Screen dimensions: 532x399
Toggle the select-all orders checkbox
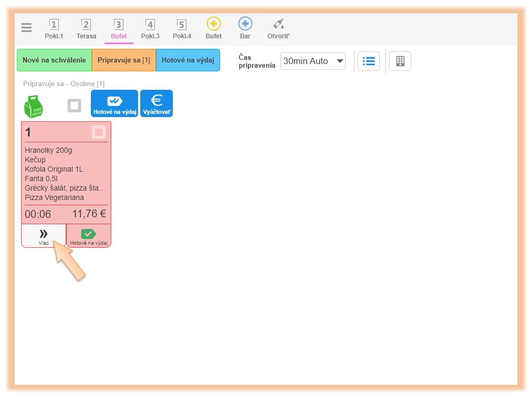(74, 106)
